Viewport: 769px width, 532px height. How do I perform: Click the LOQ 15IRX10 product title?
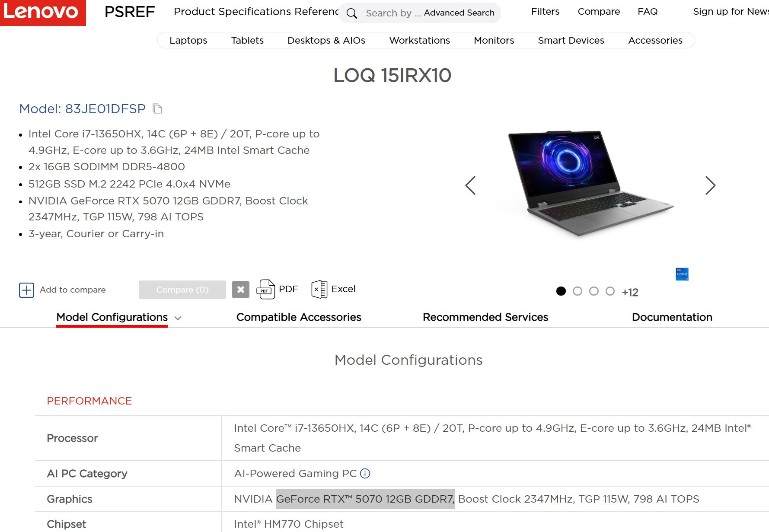coord(392,76)
